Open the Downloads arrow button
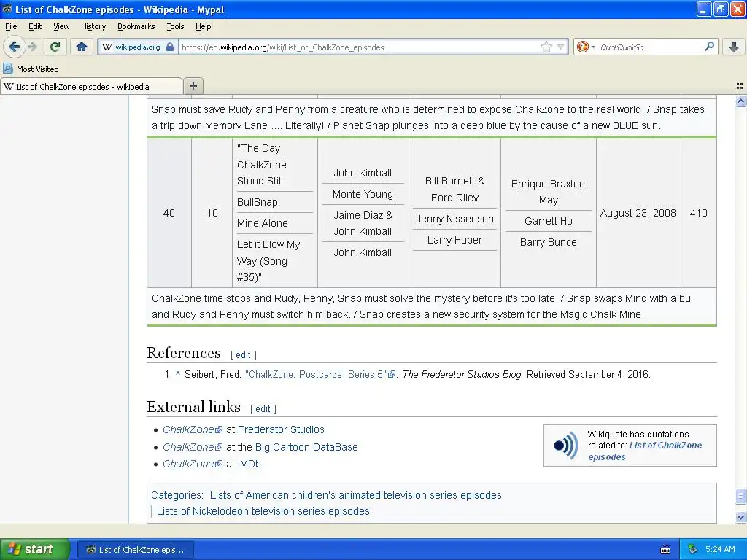This screenshot has height=560, width=747. pos(734,47)
